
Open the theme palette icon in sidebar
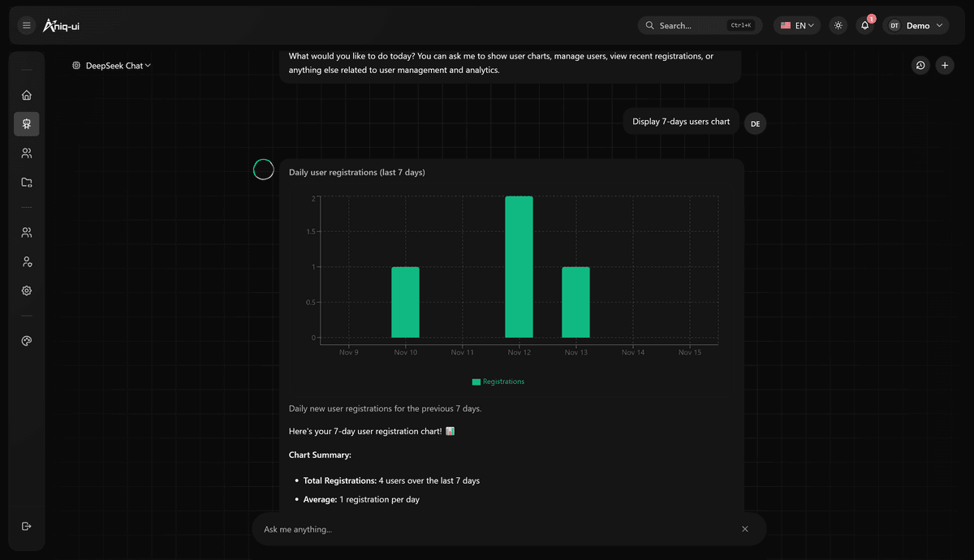point(27,342)
